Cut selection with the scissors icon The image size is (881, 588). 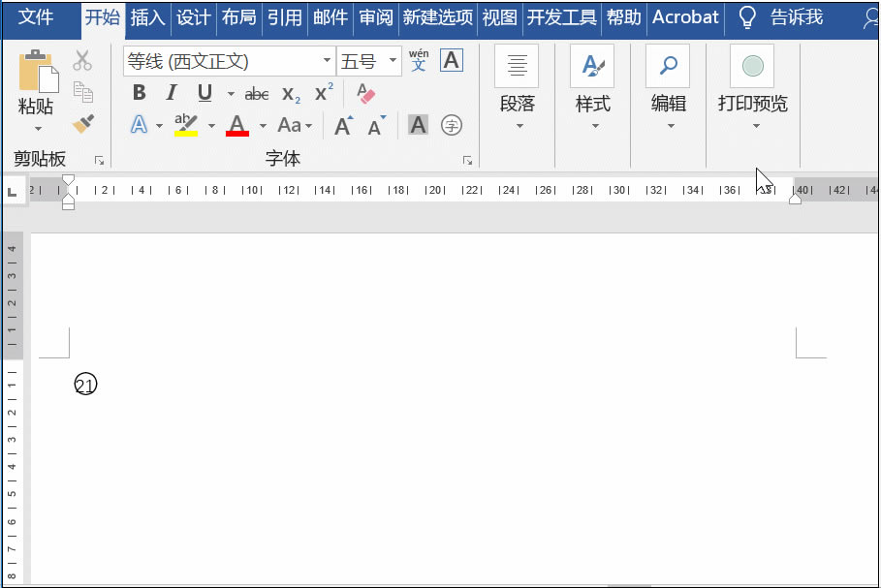tap(82, 60)
